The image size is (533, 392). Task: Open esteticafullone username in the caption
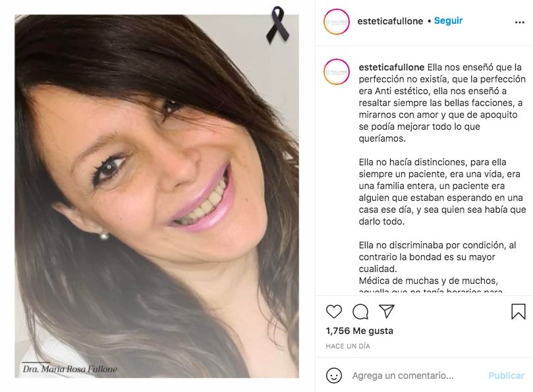tap(391, 67)
